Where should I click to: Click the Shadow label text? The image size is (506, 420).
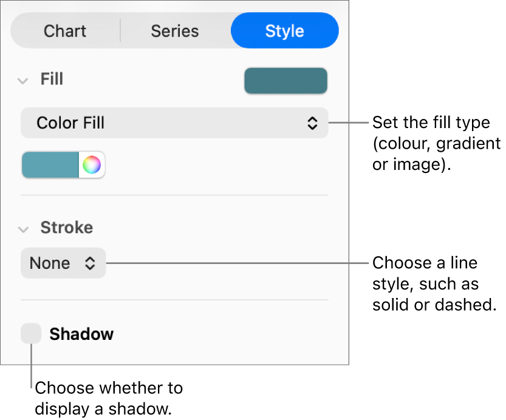tap(81, 333)
